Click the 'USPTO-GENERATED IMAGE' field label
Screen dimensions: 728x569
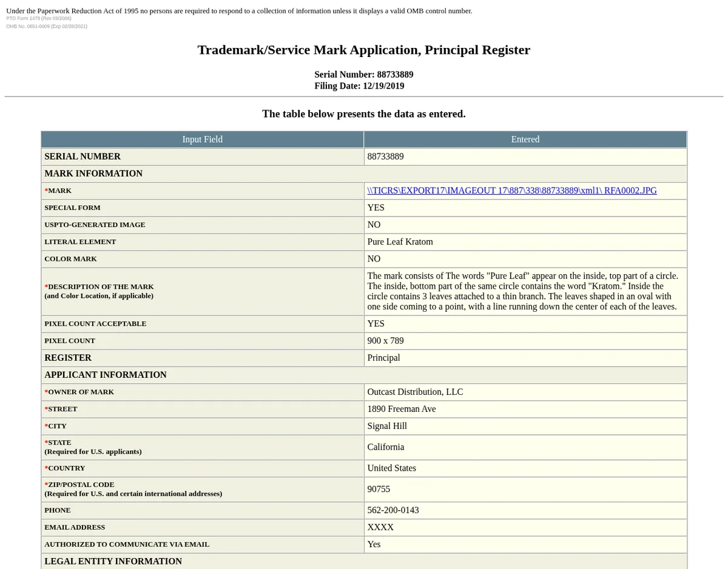click(x=95, y=224)
